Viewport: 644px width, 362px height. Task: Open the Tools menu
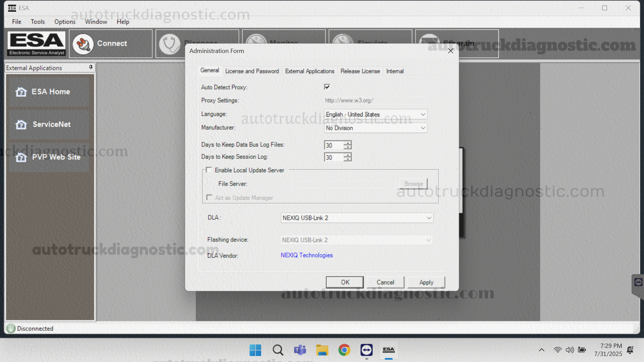(38, 21)
